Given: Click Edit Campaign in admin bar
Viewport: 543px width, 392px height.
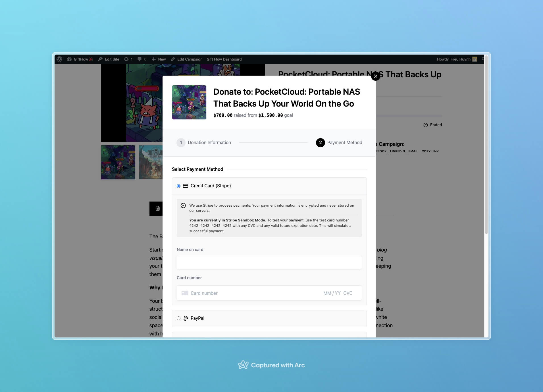Looking at the screenshot, I should coord(186,59).
